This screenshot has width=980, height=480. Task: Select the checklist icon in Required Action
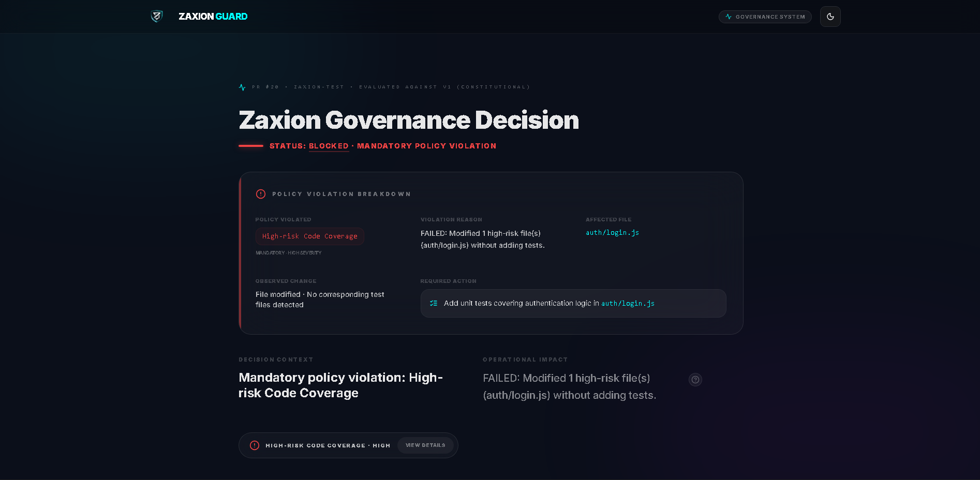434,303
